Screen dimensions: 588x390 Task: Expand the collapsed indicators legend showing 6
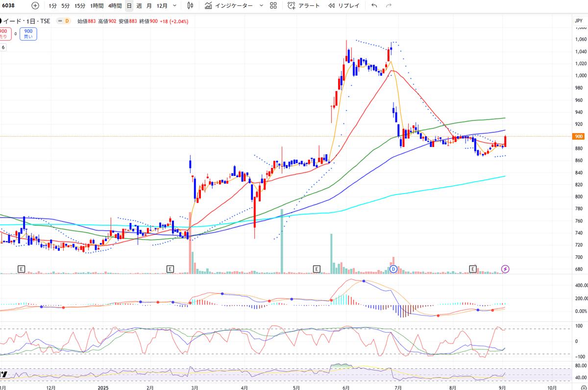(3, 48)
